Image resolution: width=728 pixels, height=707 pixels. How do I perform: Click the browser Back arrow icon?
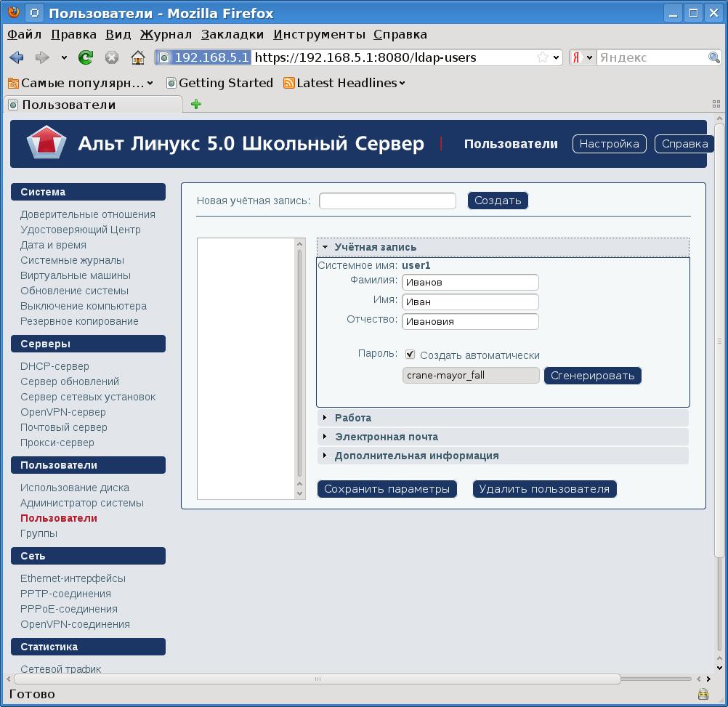point(17,57)
